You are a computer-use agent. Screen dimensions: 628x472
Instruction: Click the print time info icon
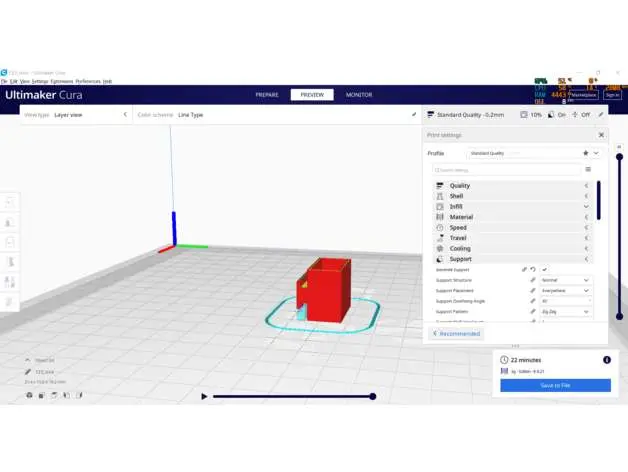point(606,359)
